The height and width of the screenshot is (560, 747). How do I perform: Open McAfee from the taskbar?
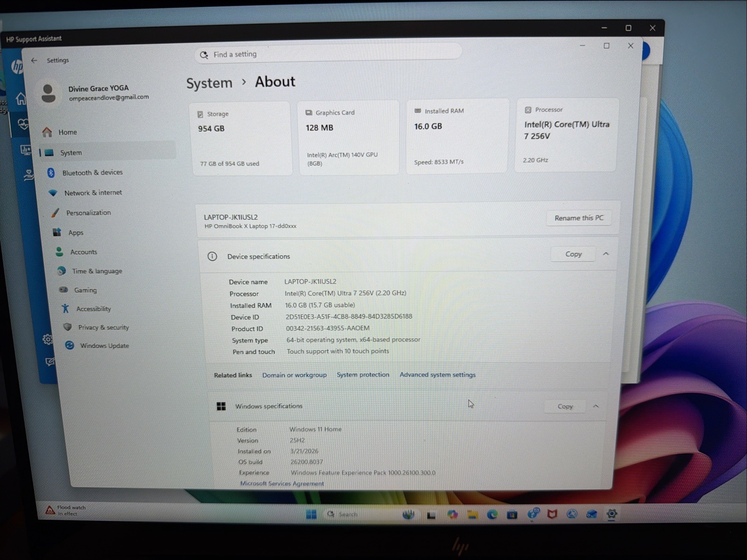552,514
